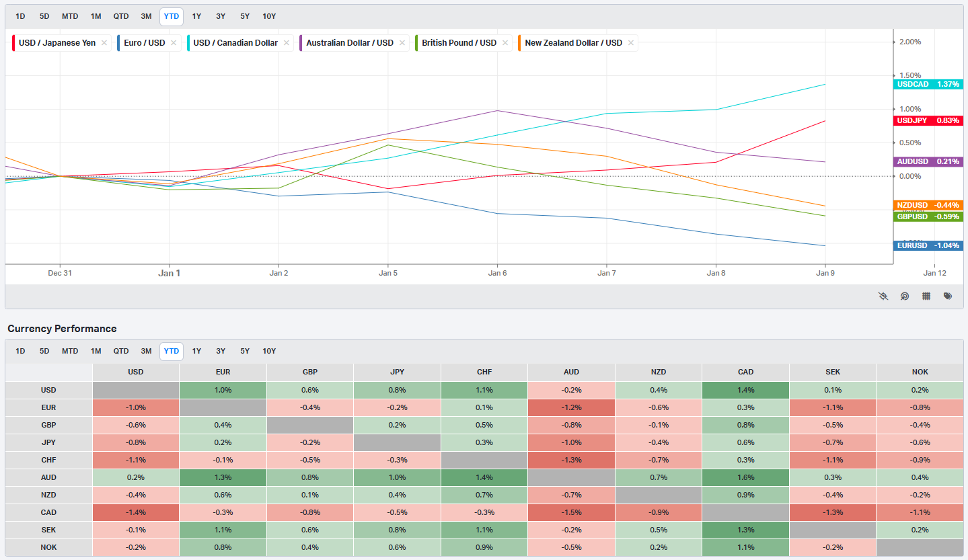Click the AUD vs CAD 1.6% cell

click(745, 477)
